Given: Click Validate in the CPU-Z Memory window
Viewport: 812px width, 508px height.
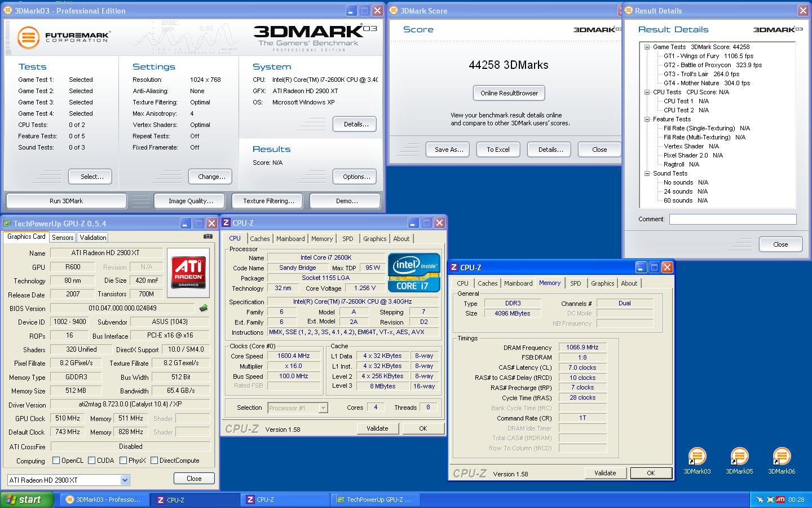Looking at the screenshot, I should (604, 473).
